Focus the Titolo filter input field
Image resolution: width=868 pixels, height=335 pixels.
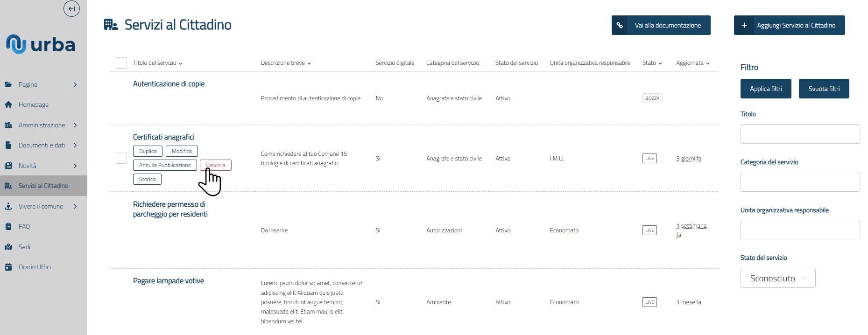(800, 134)
